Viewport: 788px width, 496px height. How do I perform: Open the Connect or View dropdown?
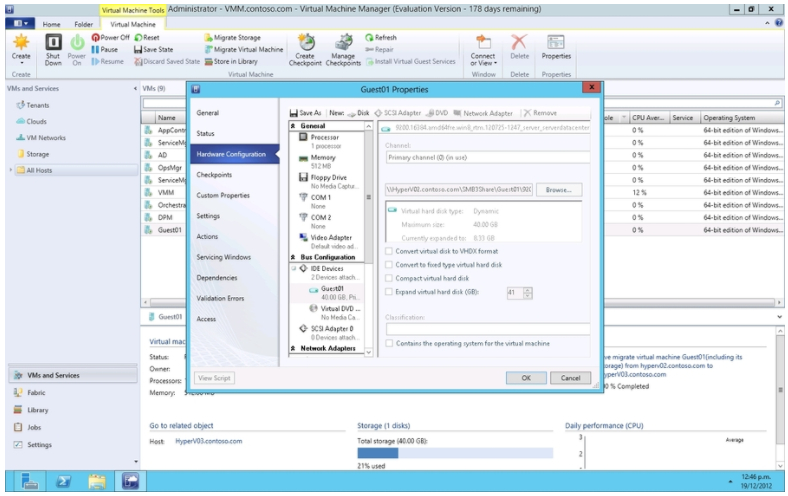[x=483, y=50]
